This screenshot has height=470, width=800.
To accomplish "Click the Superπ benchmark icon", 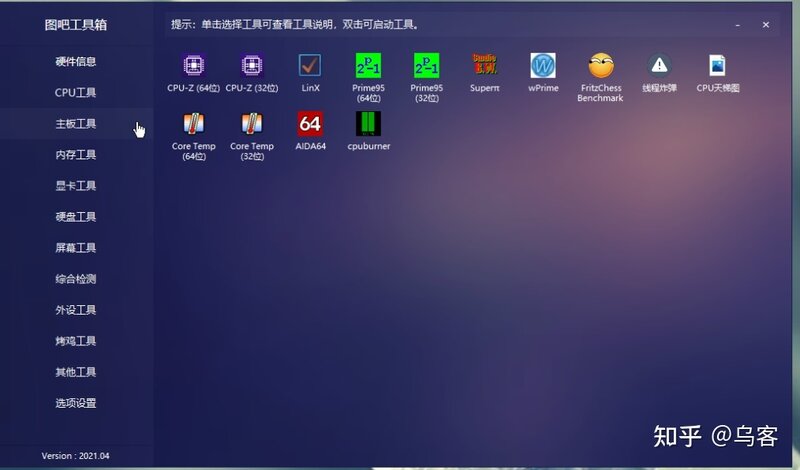I will pos(485,65).
